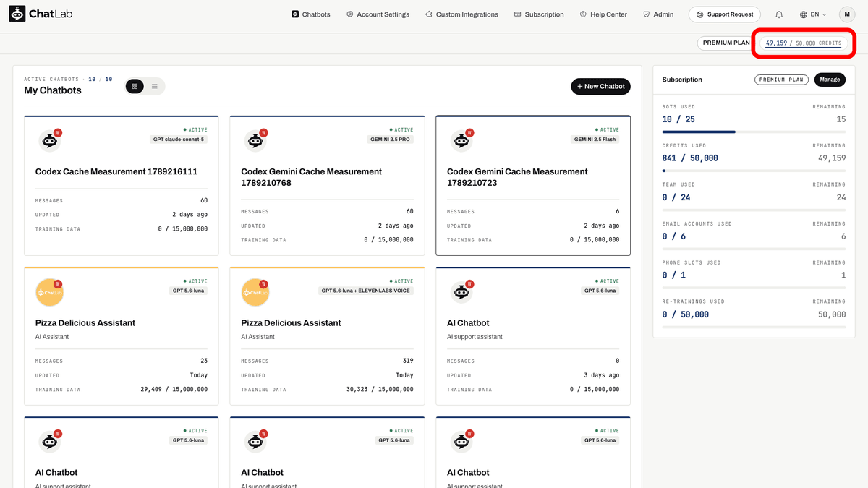Click red badge on the GEMINI 2.5 Flash bot avatar
868x488 pixels.
pyautogui.click(x=469, y=132)
